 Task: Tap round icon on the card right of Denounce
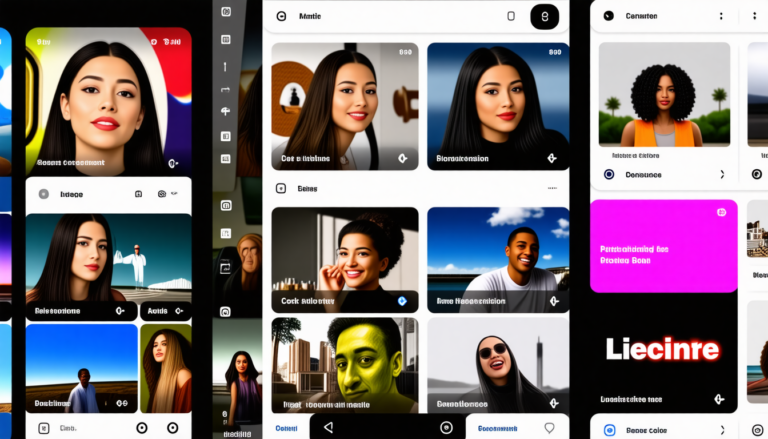point(757,174)
